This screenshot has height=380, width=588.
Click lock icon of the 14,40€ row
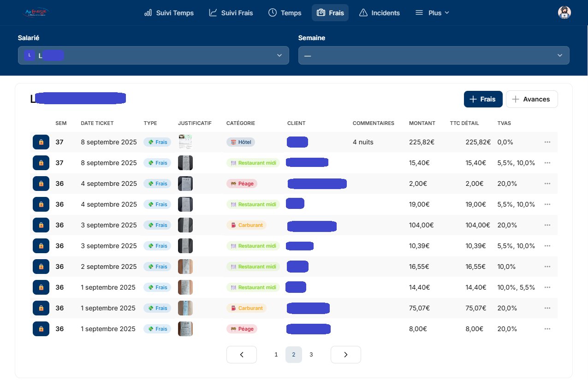[41, 287]
